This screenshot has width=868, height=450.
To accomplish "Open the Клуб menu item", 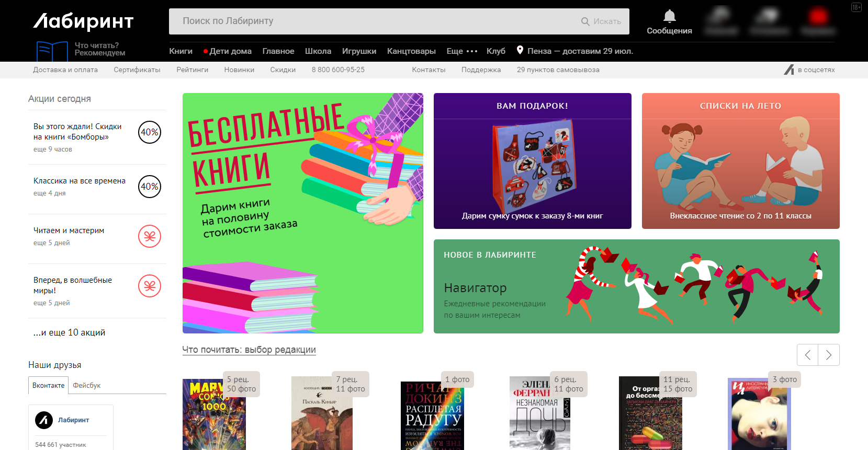I will coord(496,51).
